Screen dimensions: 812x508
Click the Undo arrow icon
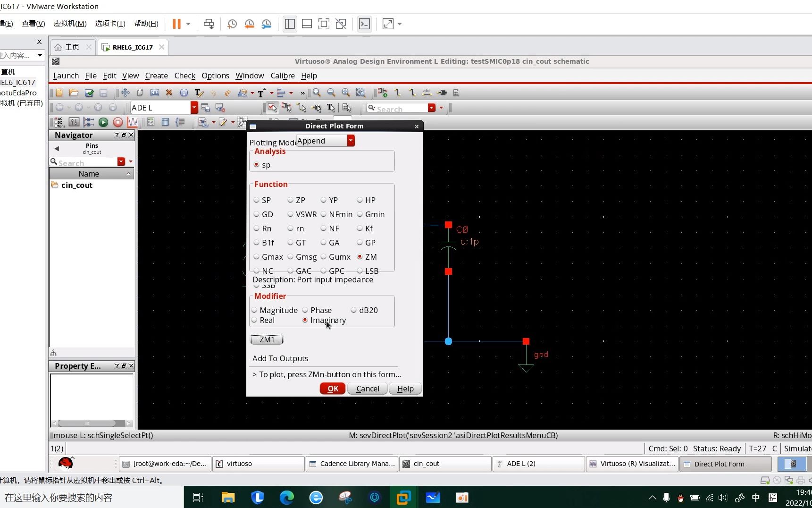[x=213, y=93]
